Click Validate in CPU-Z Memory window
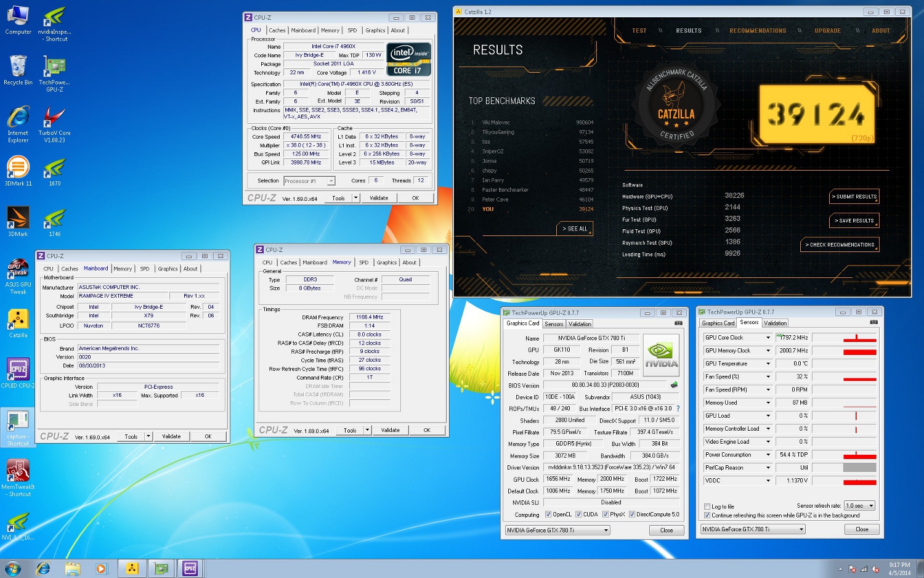924x578 pixels. (x=390, y=430)
